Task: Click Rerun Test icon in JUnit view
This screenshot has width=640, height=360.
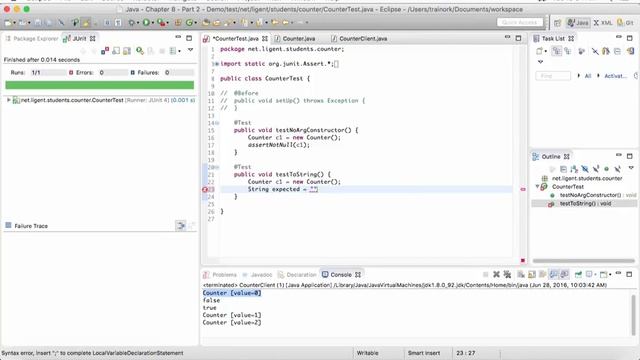Action: click(x=140, y=51)
